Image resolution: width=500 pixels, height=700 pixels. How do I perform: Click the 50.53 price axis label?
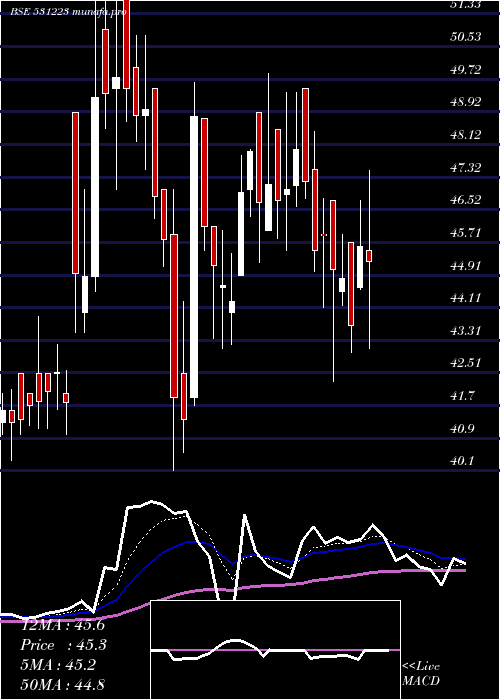466,37
